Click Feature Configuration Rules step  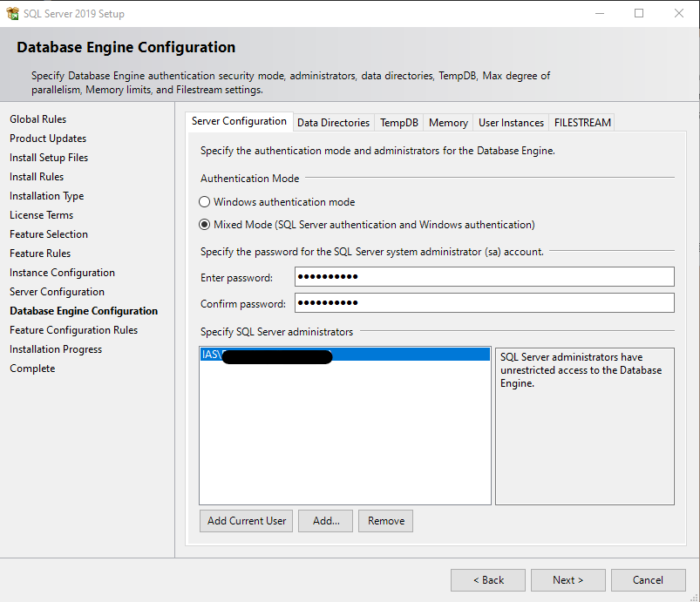(73, 330)
